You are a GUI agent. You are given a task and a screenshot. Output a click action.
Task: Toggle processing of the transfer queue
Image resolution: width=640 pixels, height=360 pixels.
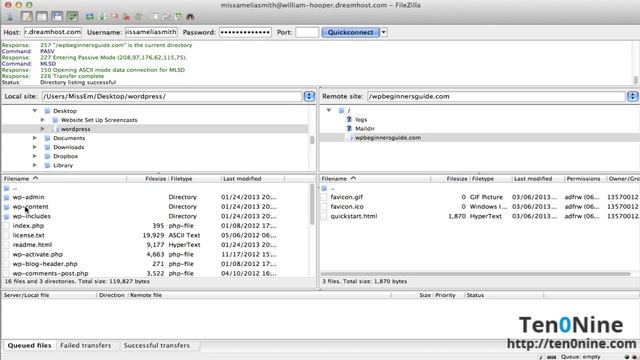102,17
